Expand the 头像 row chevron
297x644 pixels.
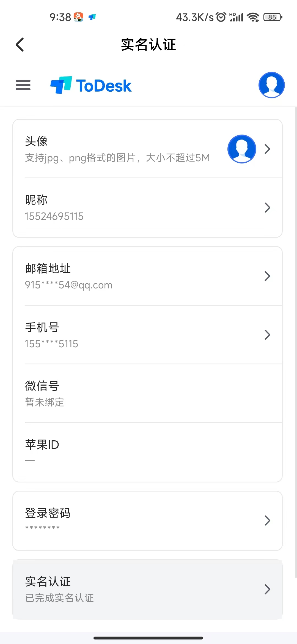(267, 149)
